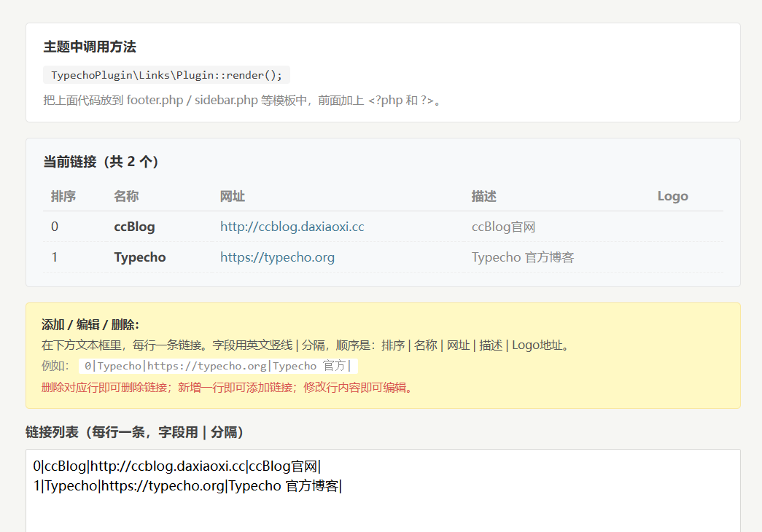Click the 链接列表 field label
The height and width of the screenshot is (532, 762).
tap(135, 432)
